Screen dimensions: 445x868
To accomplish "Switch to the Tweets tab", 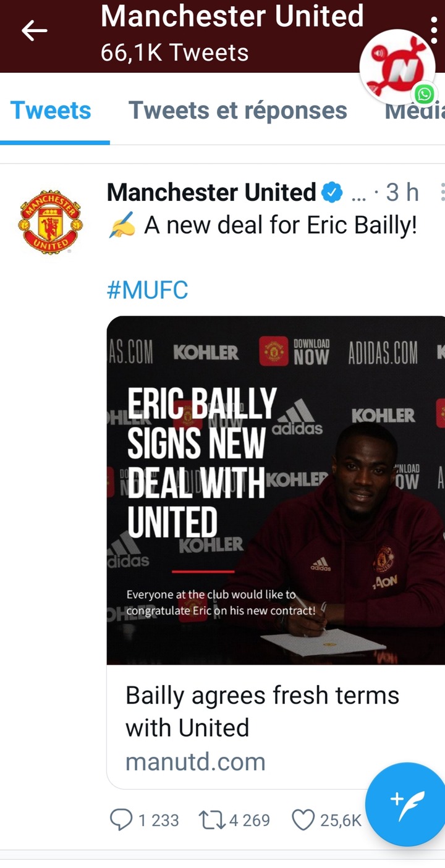I will (x=51, y=111).
